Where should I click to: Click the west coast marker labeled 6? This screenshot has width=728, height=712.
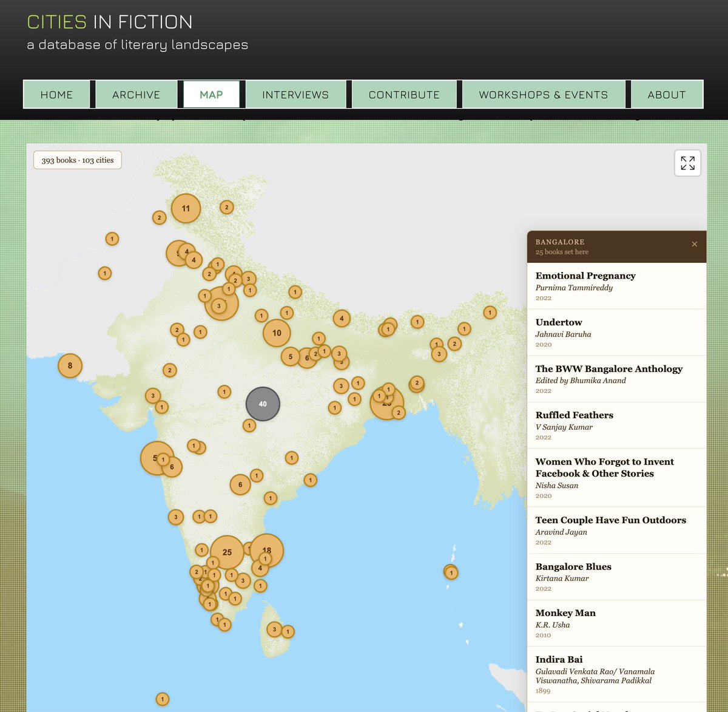pos(172,467)
